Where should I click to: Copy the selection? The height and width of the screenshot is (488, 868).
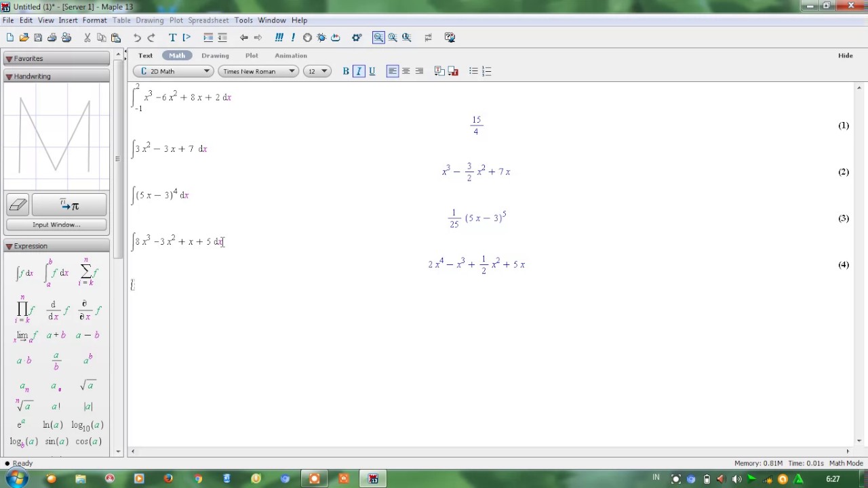click(x=101, y=37)
